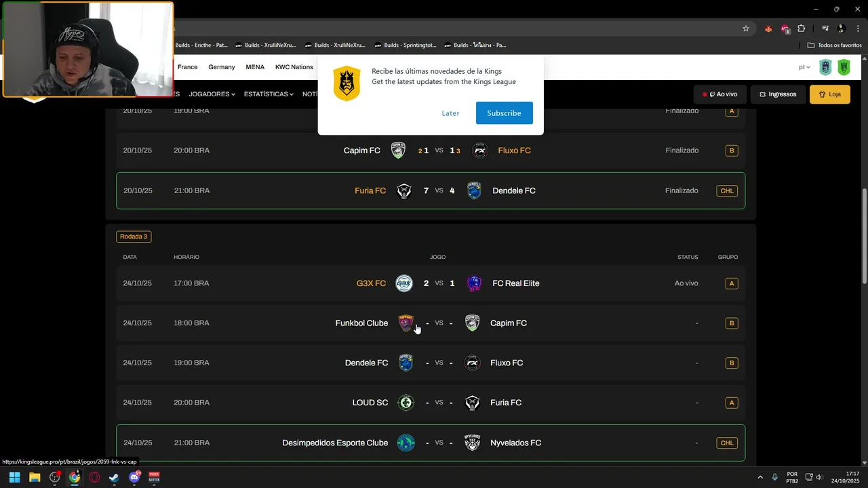Open the MetaMask fox extension
The height and width of the screenshot is (488, 868).
click(768, 28)
